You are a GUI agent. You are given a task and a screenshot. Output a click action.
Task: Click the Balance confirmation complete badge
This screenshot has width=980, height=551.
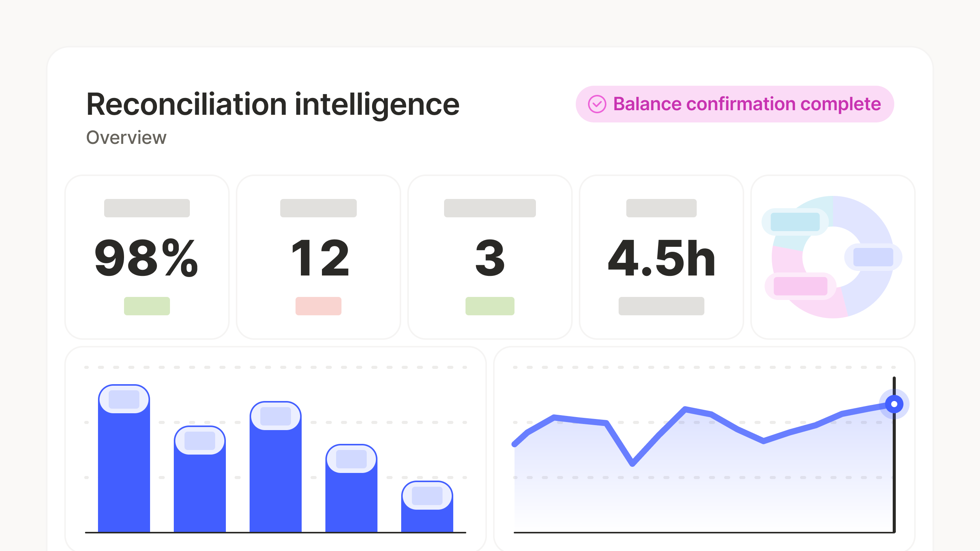pyautogui.click(x=735, y=104)
